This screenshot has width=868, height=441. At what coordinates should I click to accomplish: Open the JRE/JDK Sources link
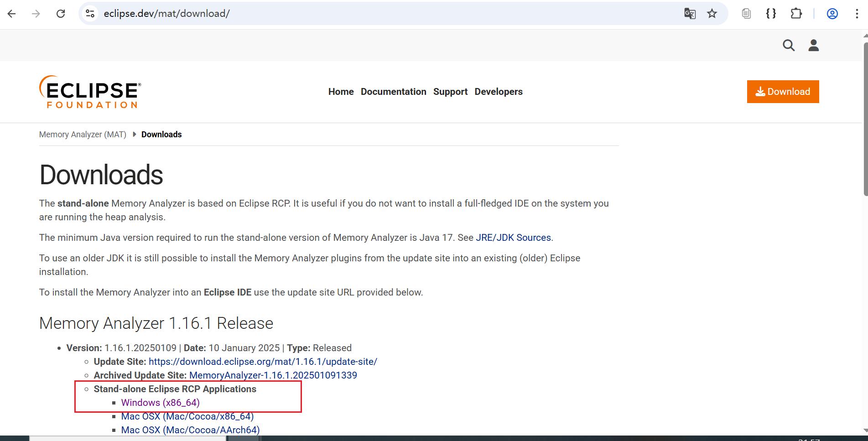coord(513,238)
